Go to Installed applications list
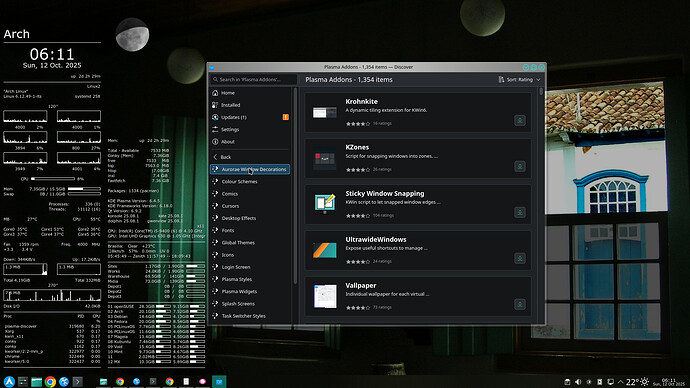 250,105
